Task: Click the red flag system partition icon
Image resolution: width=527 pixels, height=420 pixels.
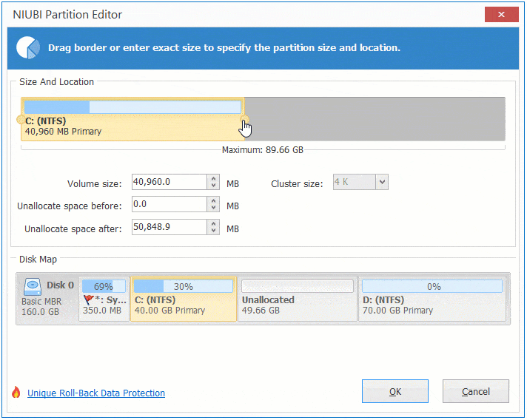Action: click(89, 300)
